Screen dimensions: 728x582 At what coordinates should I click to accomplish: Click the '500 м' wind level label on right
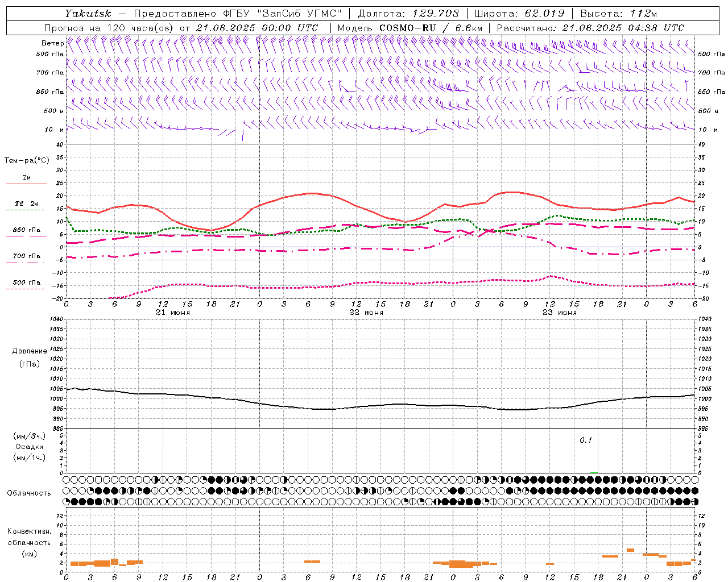click(708, 111)
